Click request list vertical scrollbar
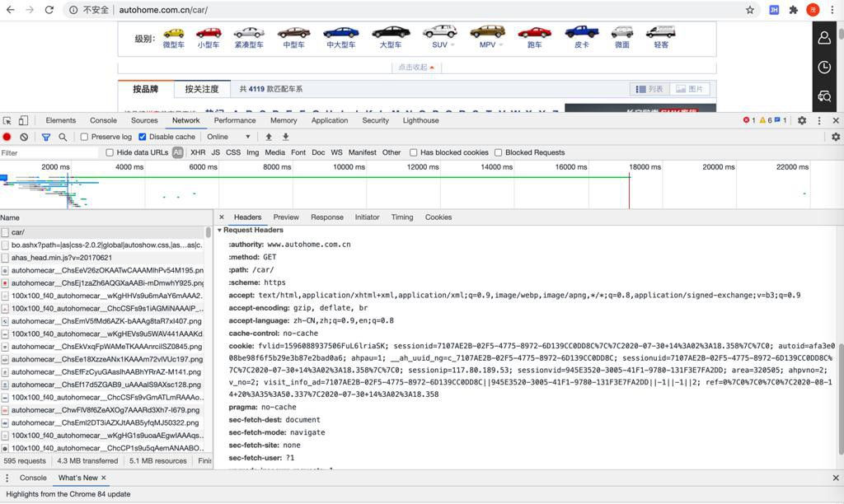The image size is (844, 504). coord(209,232)
